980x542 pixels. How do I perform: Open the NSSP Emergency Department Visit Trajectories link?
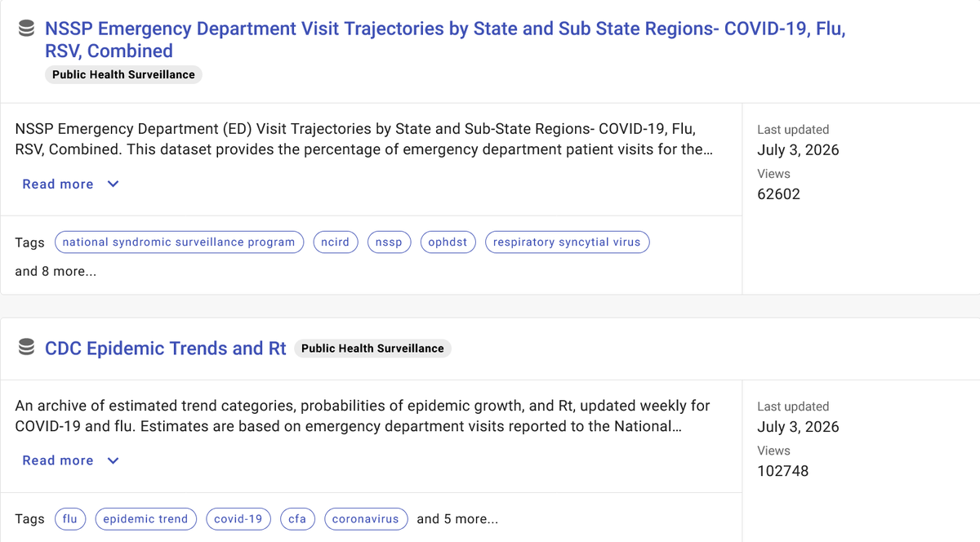tap(445, 40)
